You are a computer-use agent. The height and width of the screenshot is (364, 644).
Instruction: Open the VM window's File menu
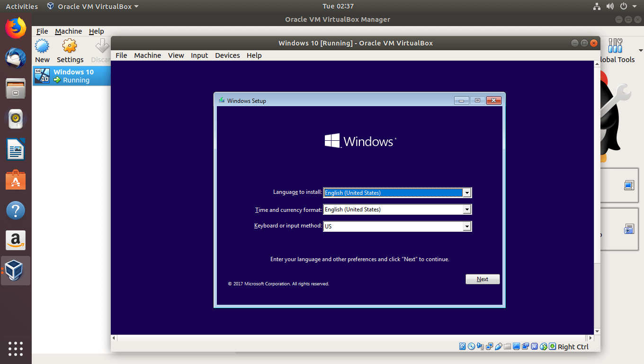[121, 55]
